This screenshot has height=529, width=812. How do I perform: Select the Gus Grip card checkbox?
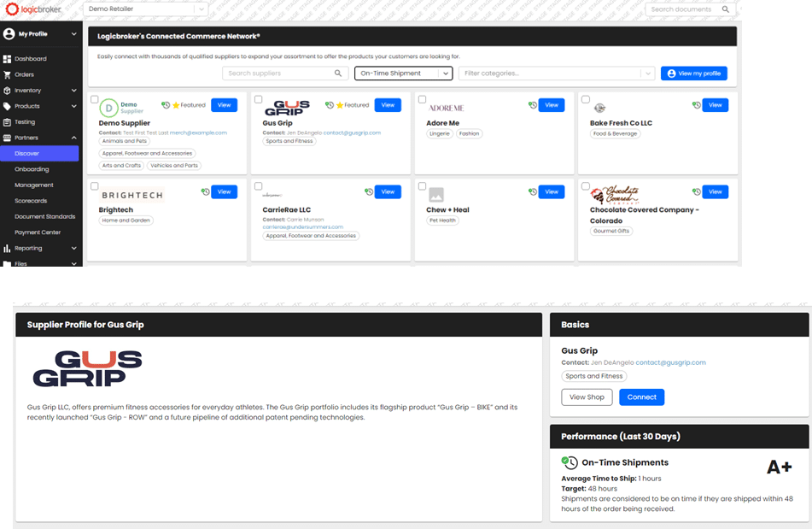(259, 99)
